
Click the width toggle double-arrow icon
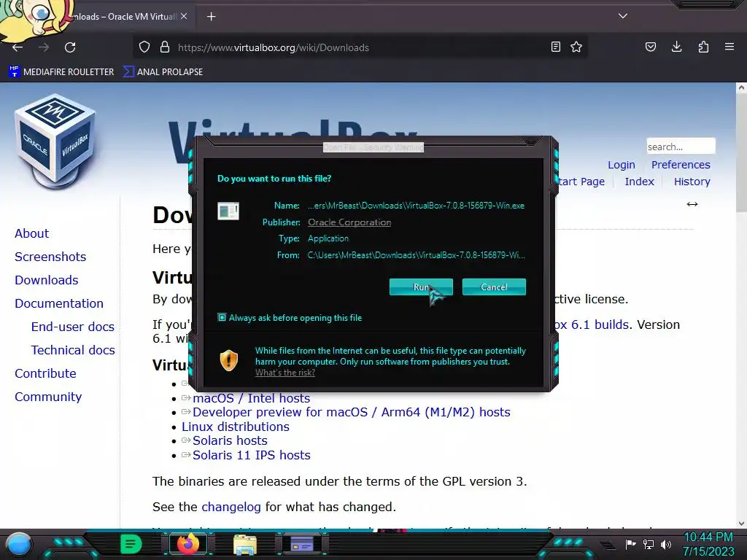692,204
